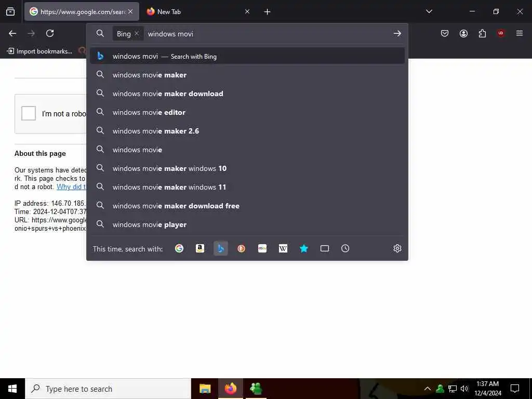The height and width of the screenshot is (399, 532).
Task: Close the Google search tab
Action: tap(130, 11)
